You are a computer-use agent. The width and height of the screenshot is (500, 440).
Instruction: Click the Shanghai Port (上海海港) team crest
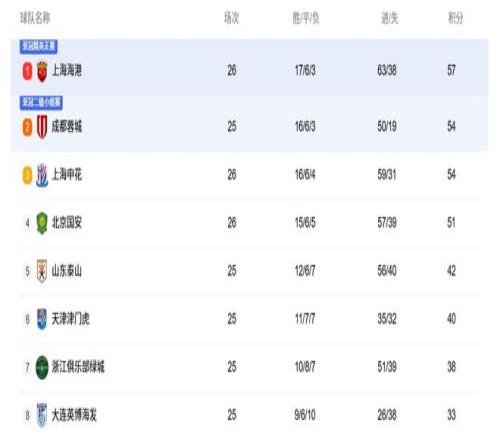pyautogui.click(x=42, y=71)
